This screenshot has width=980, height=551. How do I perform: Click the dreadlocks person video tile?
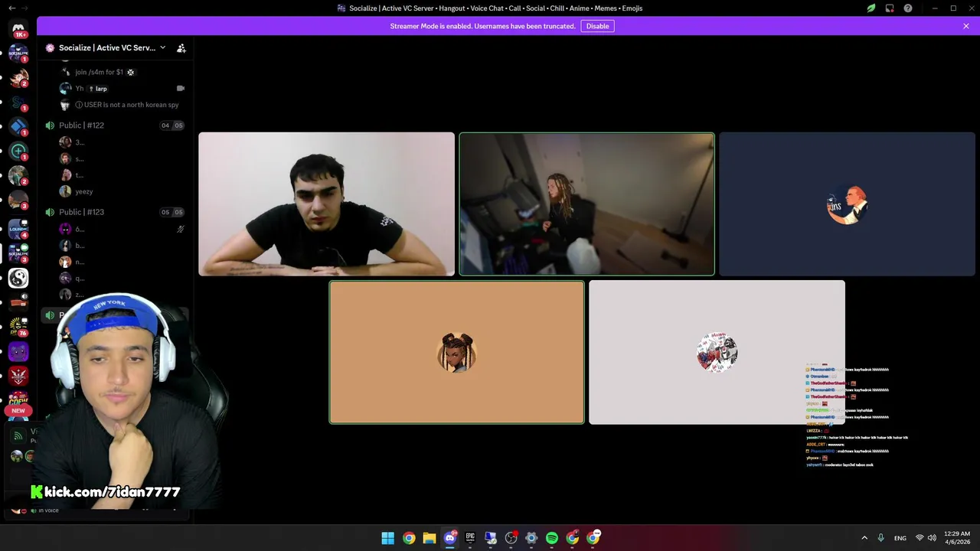tap(586, 204)
